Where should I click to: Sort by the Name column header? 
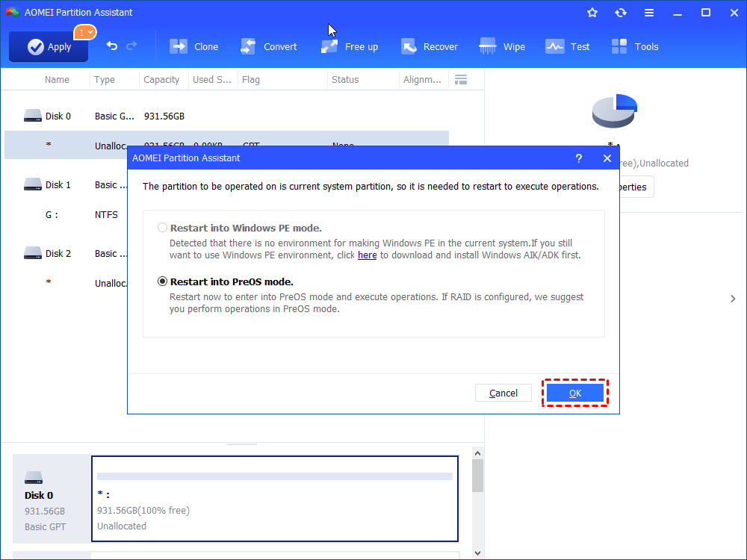(57, 80)
